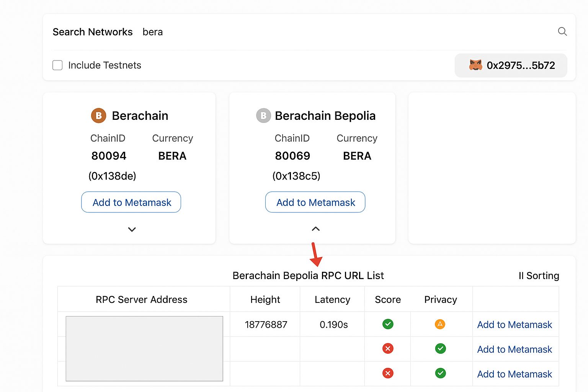Click the Berachain Bepolia card title
Image resolution: width=588 pixels, height=392 pixels.
tap(325, 116)
